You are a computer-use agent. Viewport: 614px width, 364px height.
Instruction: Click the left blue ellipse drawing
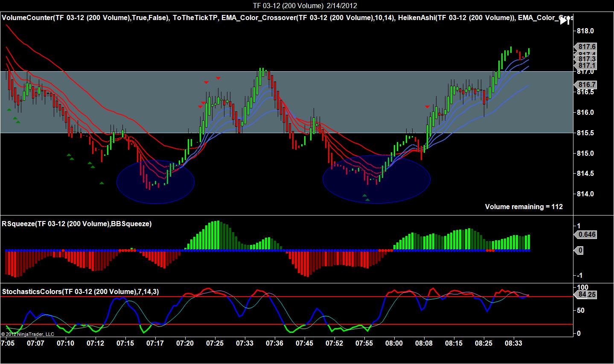point(155,181)
